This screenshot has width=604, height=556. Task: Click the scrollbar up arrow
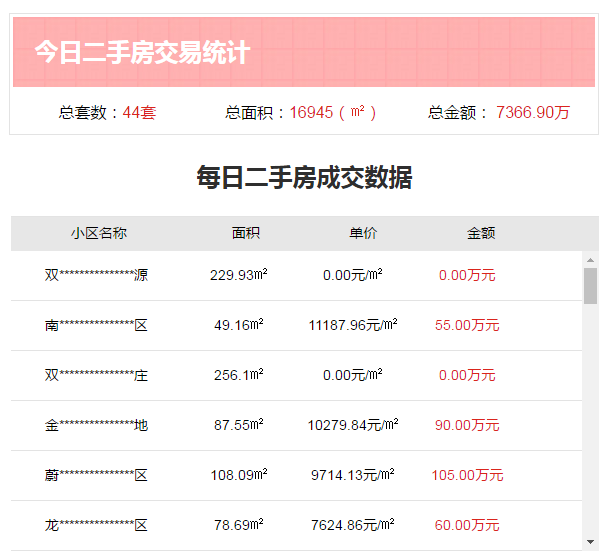click(x=590, y=260)
